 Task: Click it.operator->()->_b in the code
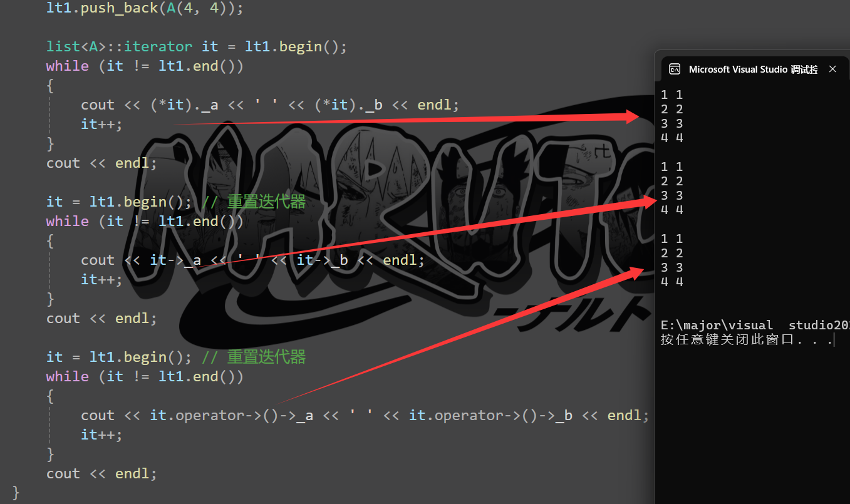pos(490,416)
